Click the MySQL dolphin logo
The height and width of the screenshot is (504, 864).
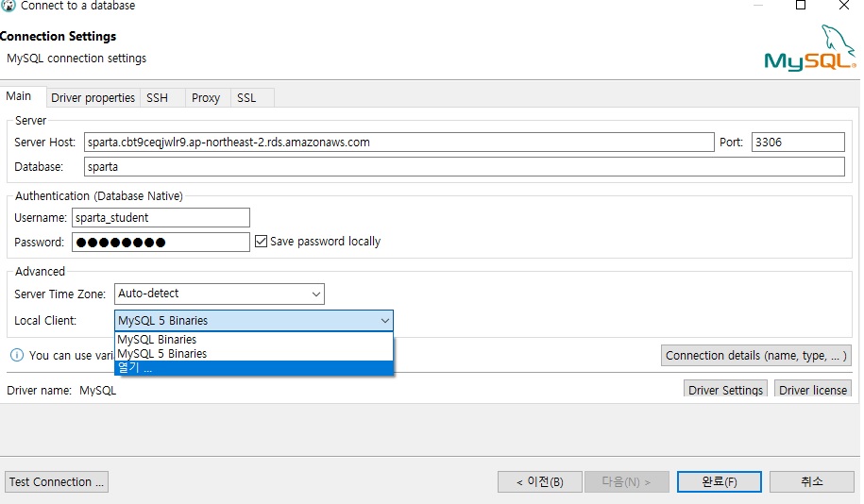(x=810, y=48)
